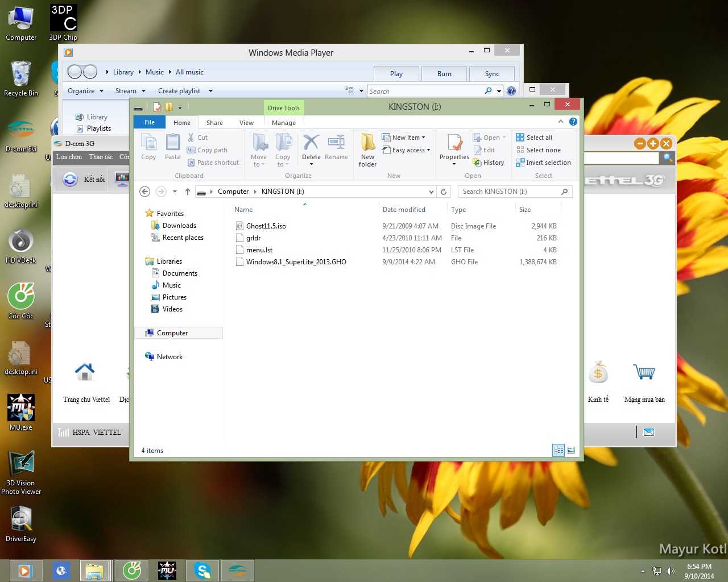Click the Burn tab in Media Player

(x=444, y=74)
